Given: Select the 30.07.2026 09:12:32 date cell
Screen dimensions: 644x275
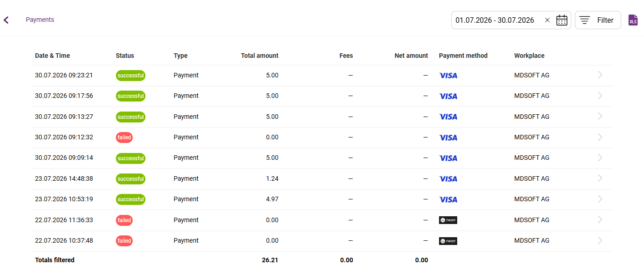Looking at the screenshot, I should (x=64, y=137).
